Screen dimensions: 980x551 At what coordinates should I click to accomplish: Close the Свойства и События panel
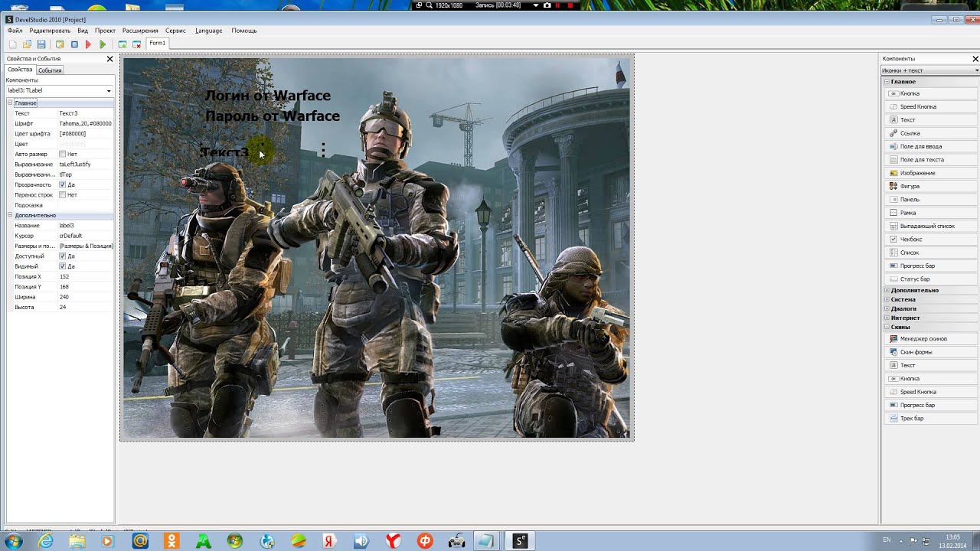tap(109, 59)
